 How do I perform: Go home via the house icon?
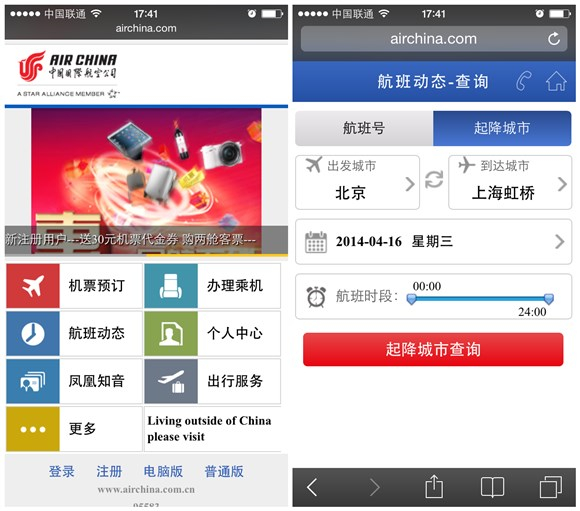(x=556, y=81)
